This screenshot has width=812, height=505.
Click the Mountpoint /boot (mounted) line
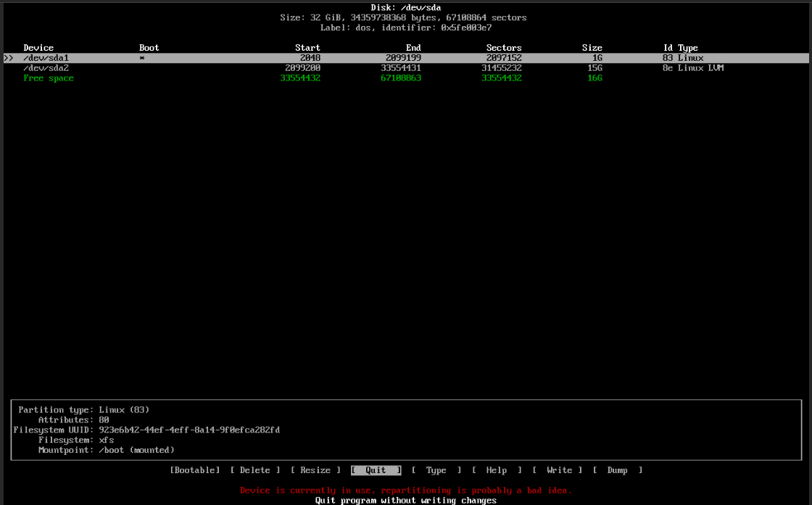pyautogui.click(x=106, y=450)
